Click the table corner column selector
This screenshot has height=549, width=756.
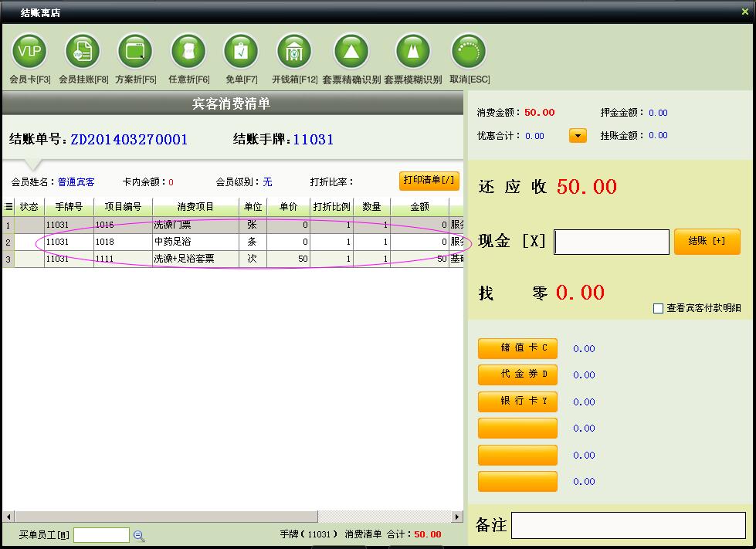[x=8, y=207]
